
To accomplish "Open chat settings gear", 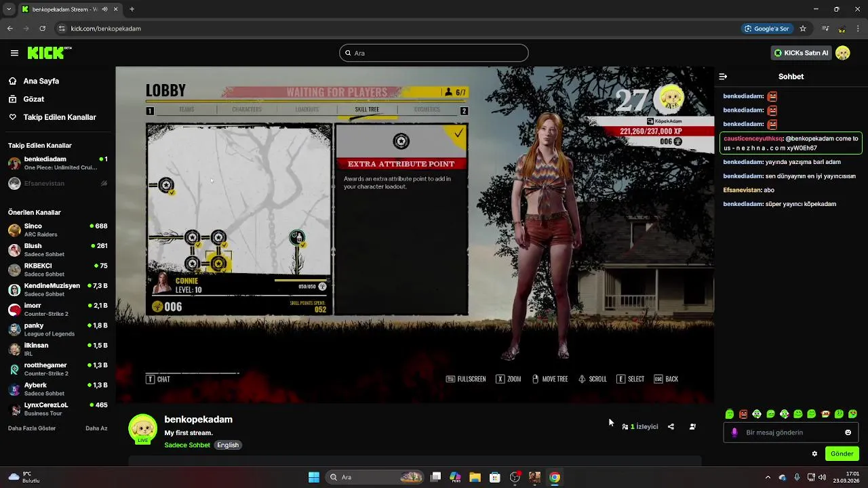I will coord(814,454).
